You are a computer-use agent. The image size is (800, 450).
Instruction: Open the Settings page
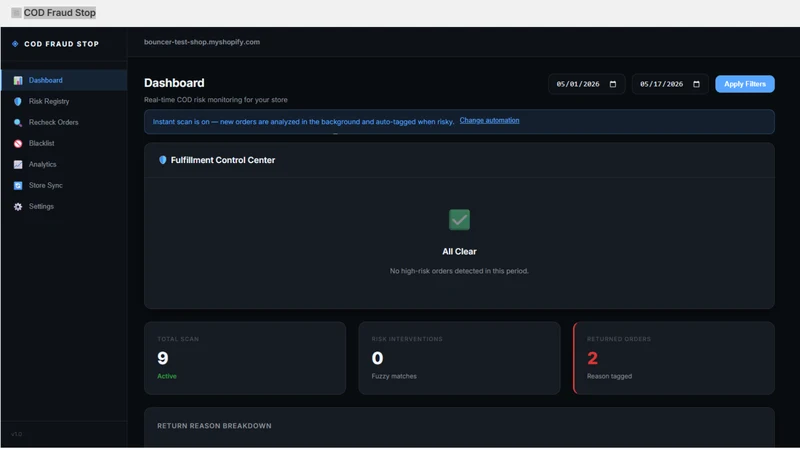[64, 207]
